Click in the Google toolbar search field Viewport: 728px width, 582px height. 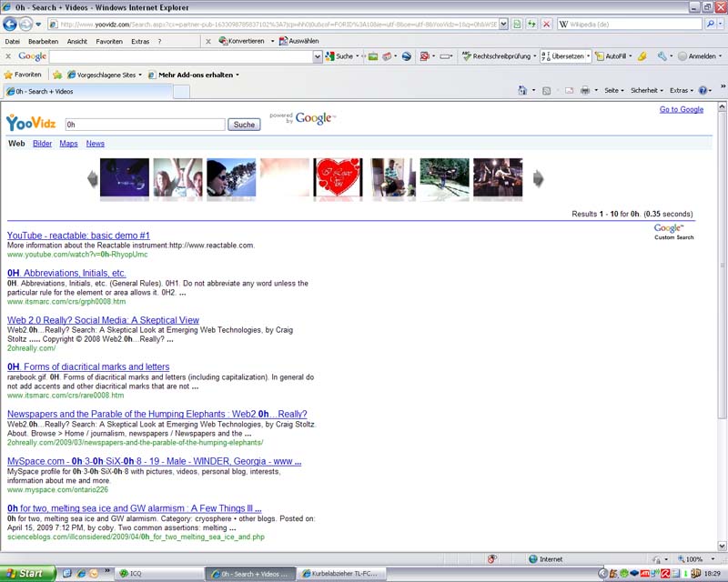pyautogui.click(x=181, y=56)
